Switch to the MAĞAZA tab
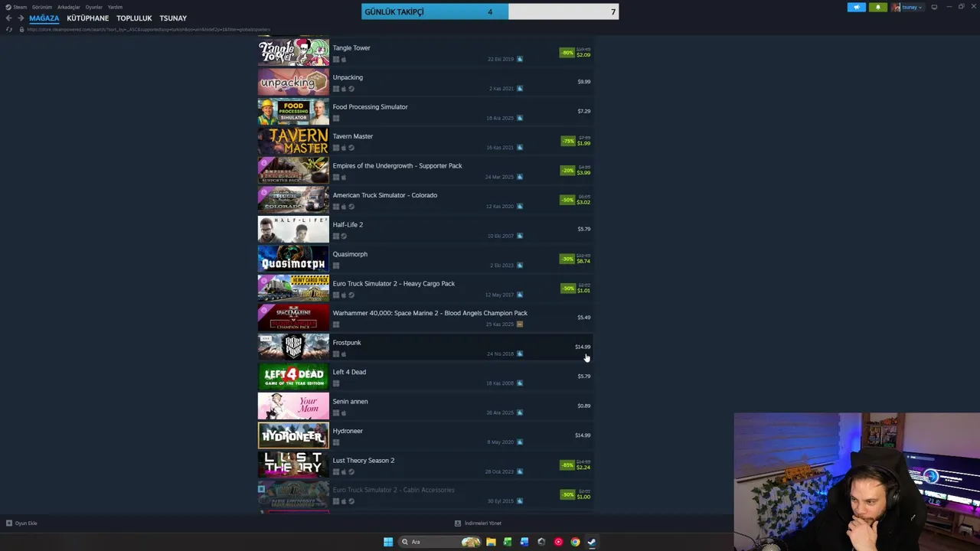The height and width of the screenshot is (551, 980). click(x=44, y=18)
